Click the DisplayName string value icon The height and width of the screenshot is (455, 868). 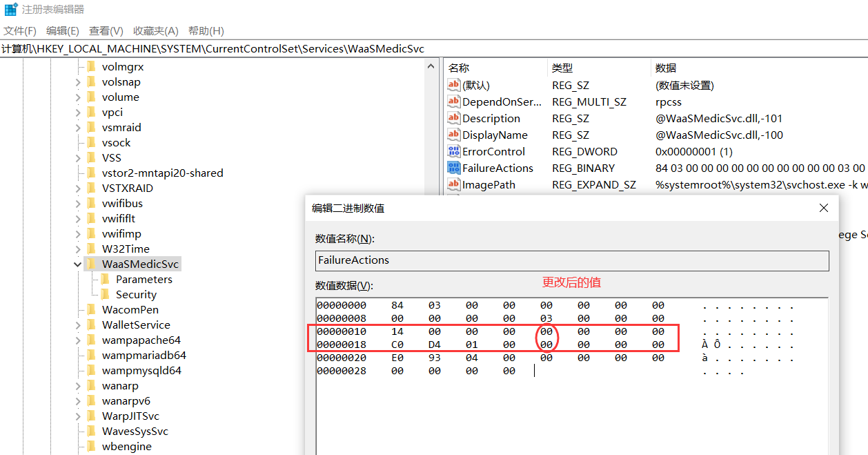[453, 135]
